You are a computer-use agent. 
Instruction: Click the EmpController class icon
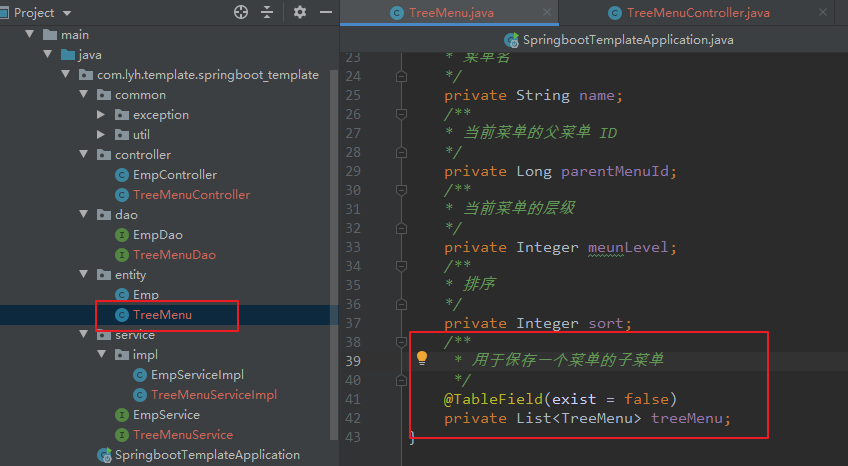[x=122, y=175]
